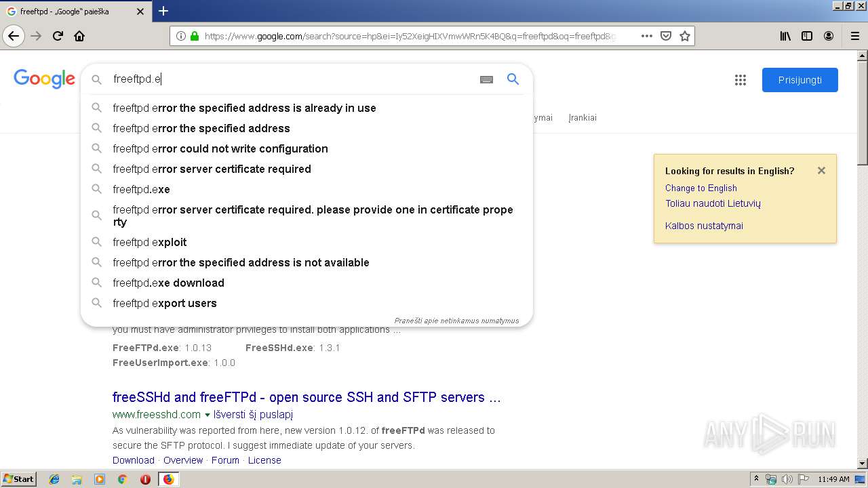Open the Google apps grid

[741, 80]
